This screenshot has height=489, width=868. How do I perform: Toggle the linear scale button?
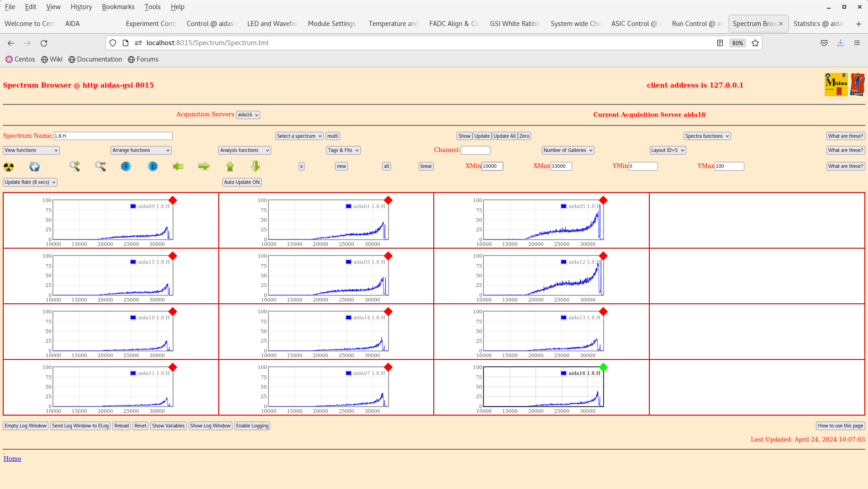pyautogui.click(x=426, y=166)
